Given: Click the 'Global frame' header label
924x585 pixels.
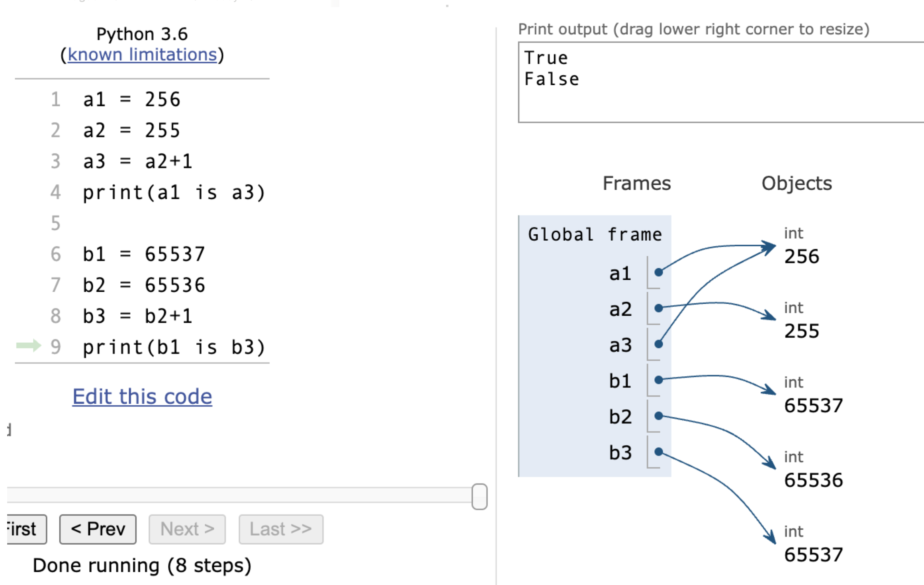Looking at the screenshot, I should (595, 234).
